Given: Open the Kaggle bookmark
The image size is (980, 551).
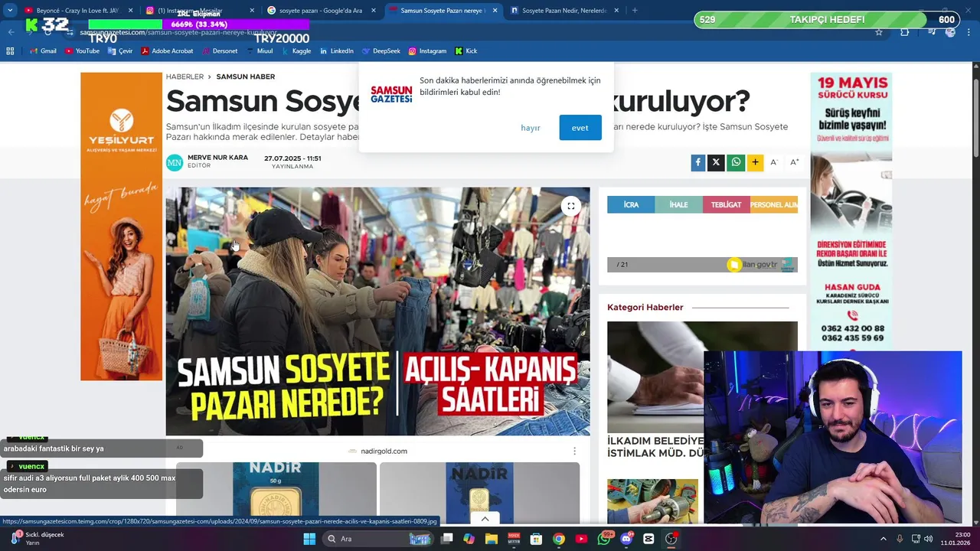Looking at the screenshot, I should click(296, 51).
